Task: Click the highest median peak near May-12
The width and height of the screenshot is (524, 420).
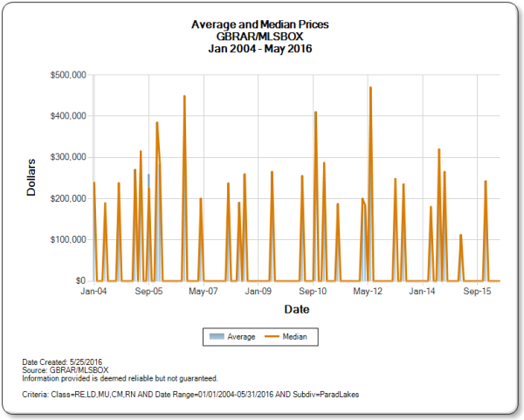Action: coord(370,87)
